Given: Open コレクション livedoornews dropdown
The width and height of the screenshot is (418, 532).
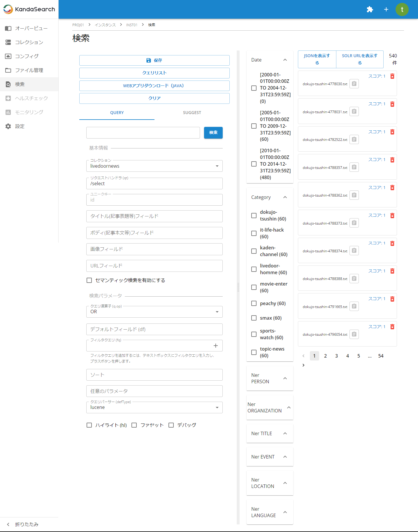Looking at the screenshot, I should (154, 166).
